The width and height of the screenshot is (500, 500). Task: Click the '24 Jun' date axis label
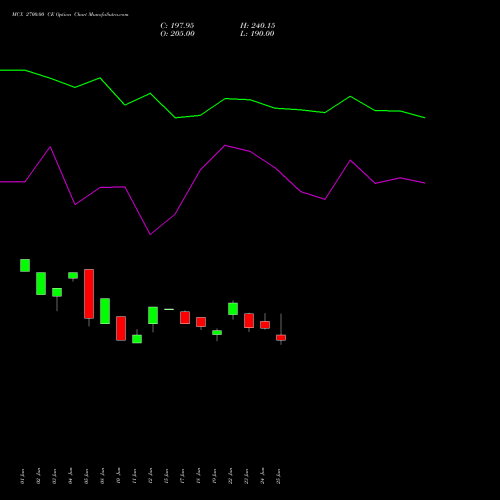pyautogui.click(x=262, y=476)
